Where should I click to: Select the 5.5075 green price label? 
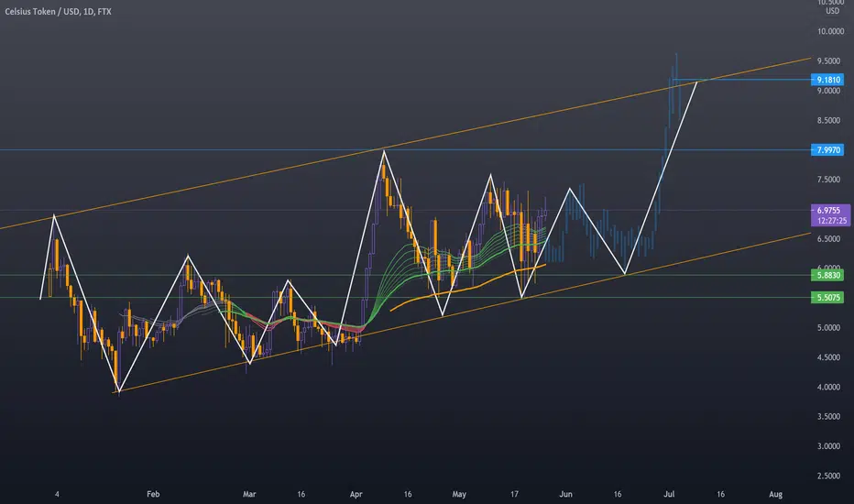[x=827, y=298]
